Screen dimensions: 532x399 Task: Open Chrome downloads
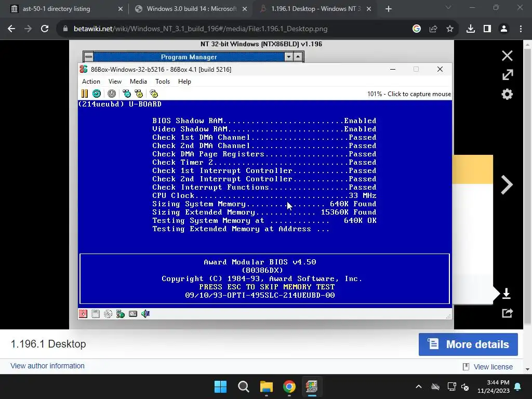click(471, 29)
